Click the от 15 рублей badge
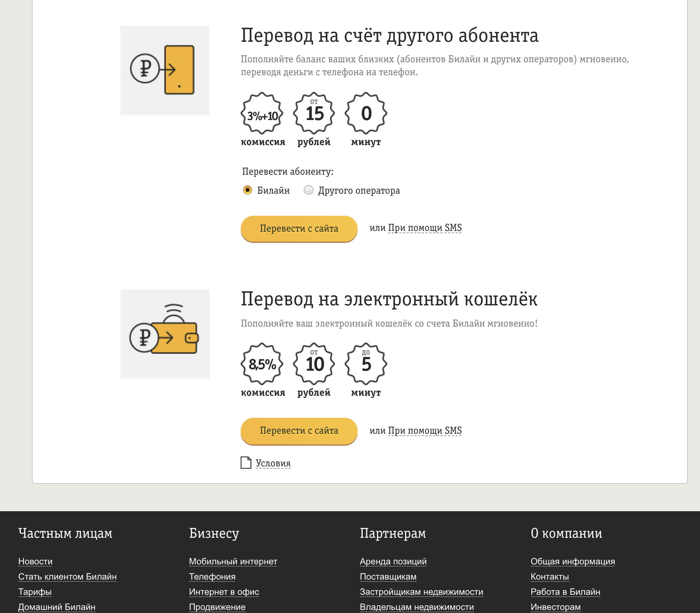Image resolution: width=700 pixels, height=613 pixels. pos(314,114)
